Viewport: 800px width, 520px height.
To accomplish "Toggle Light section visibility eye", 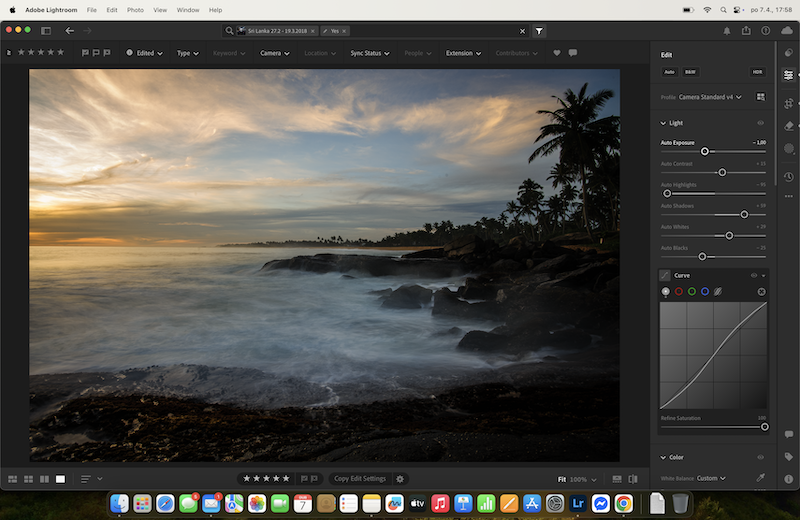I will 760,123.
